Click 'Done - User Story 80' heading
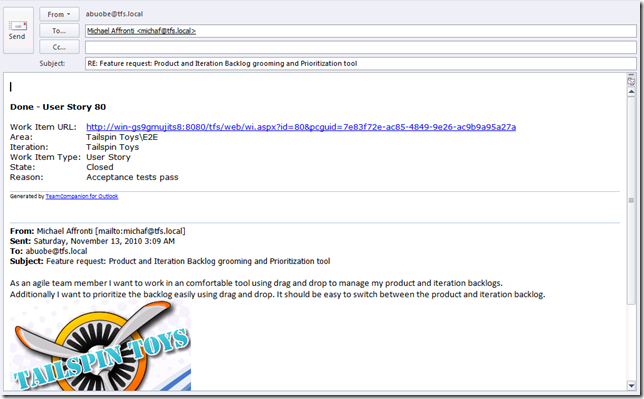The width and height of the screenshot is (644, 399). pos(58,107)
